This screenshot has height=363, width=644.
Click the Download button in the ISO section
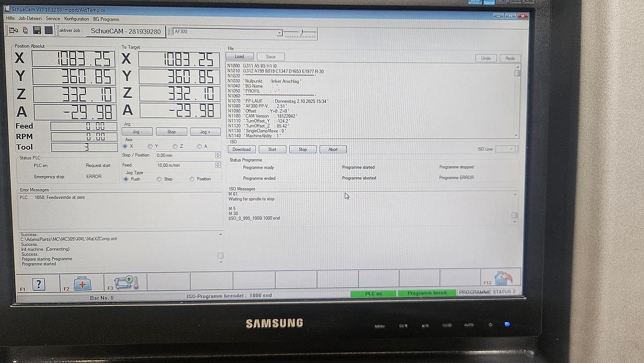point(241,149)
